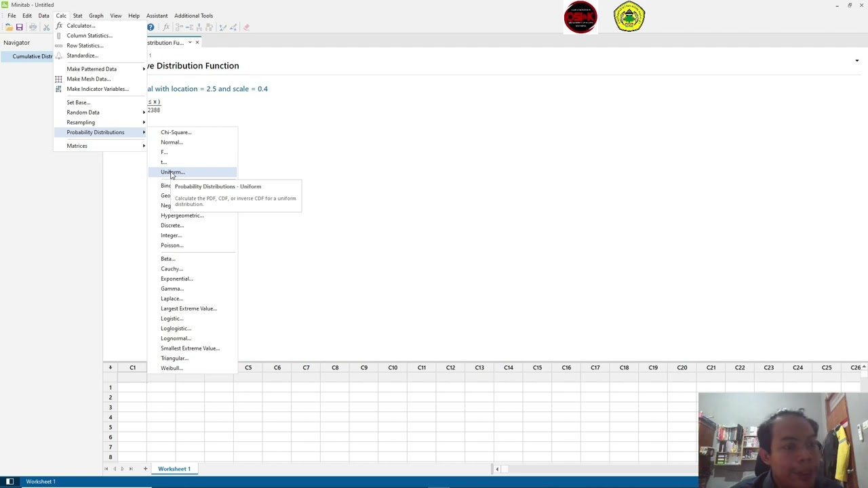Open the output tab dropdown chevron
The width and height of the screenshot is (868, 488).
tap(190, 43)
